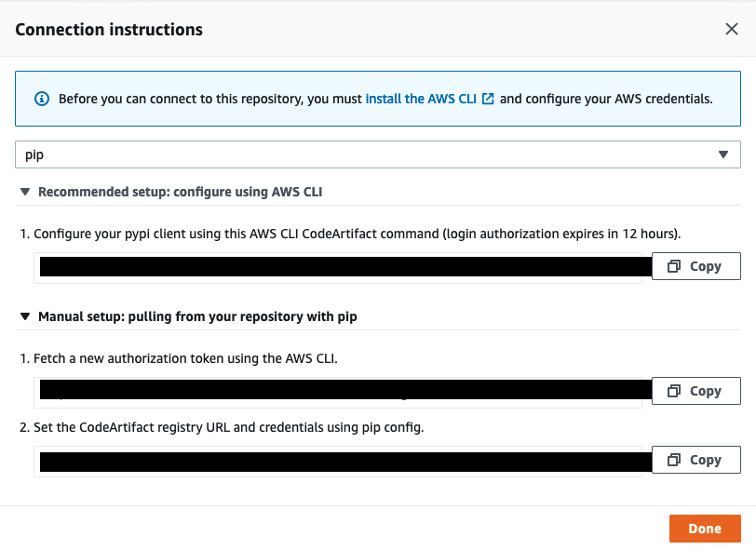Screen dimensions: 756x550
Task: Open the install the AWS CLI link
Action: pyautogui.click(x=421, y=99)
